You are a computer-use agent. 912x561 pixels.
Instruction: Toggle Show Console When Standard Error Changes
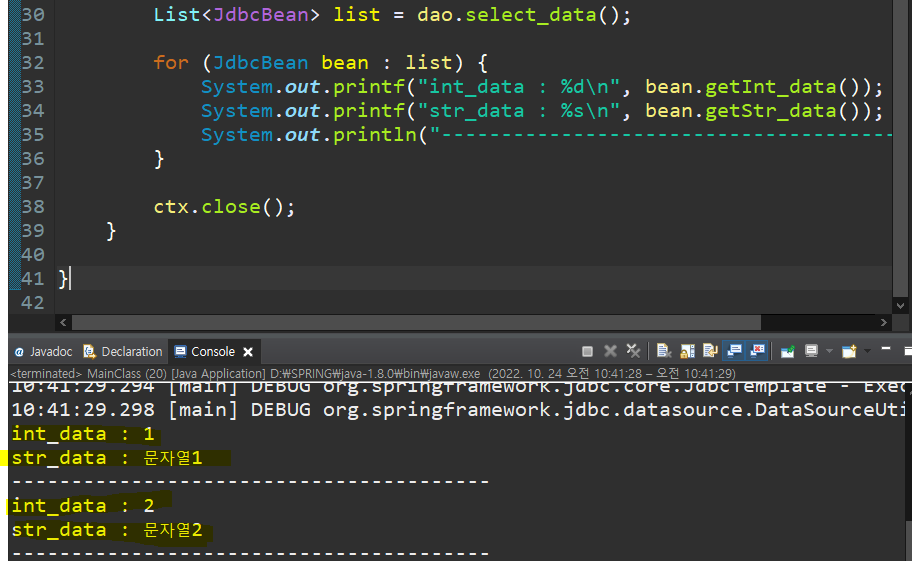pos(757,351)
